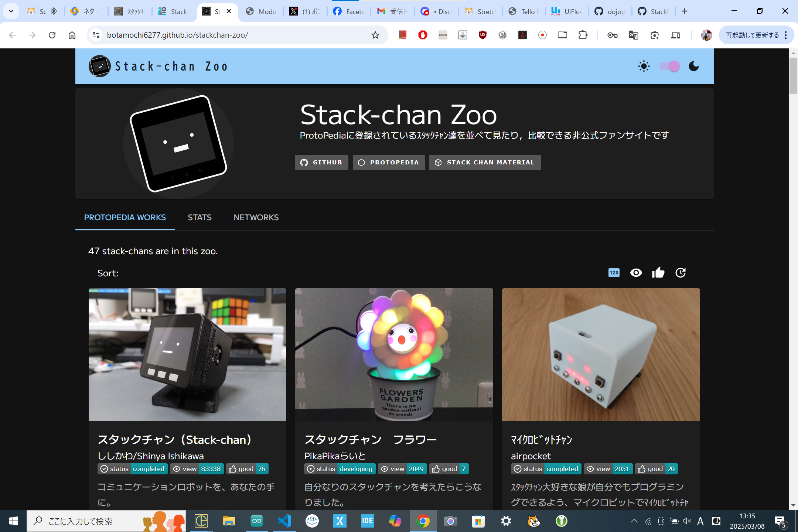Click the PROTOPEDIA button

pos(389,163)
